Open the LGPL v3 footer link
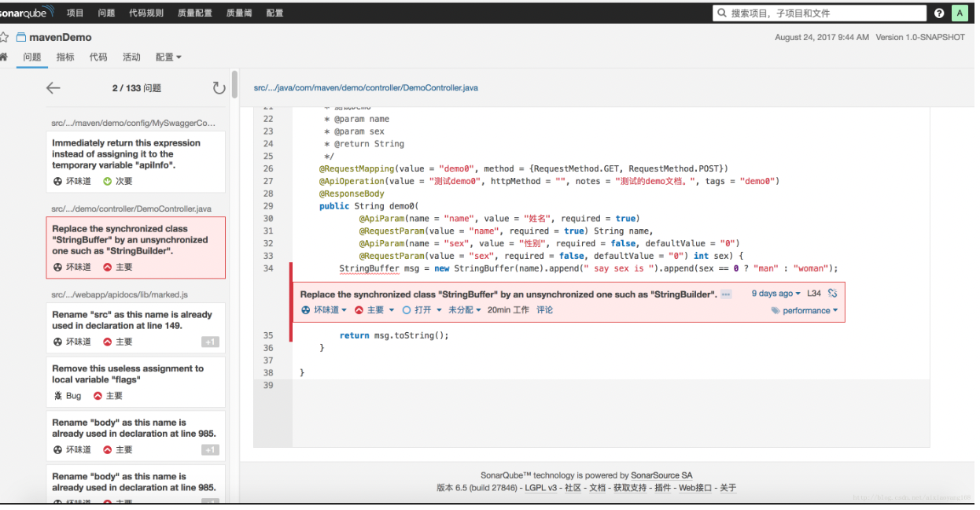Image resolution: width=980 pixels, height=510 pixels. [541, 488]
